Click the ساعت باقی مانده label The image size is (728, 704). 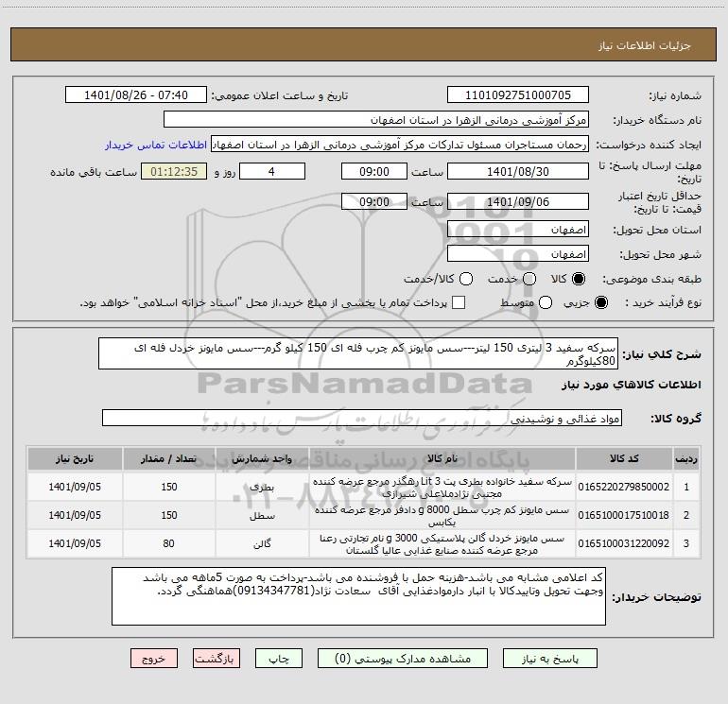tap(94, 172)
